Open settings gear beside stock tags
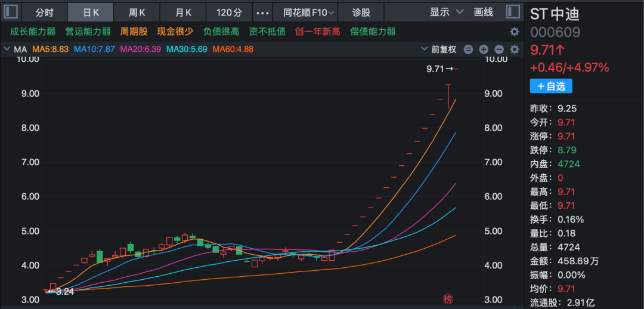 (x=514, y=32)
